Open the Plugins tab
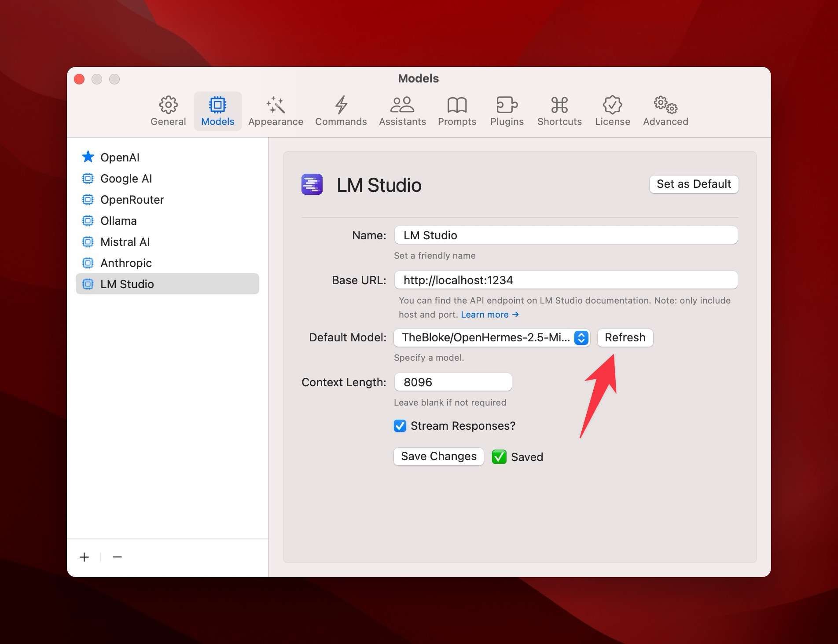 click(507, 111)
